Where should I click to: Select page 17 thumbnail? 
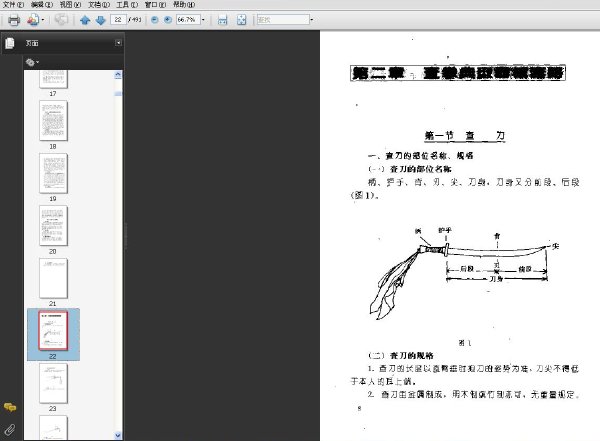pos(53,80)
